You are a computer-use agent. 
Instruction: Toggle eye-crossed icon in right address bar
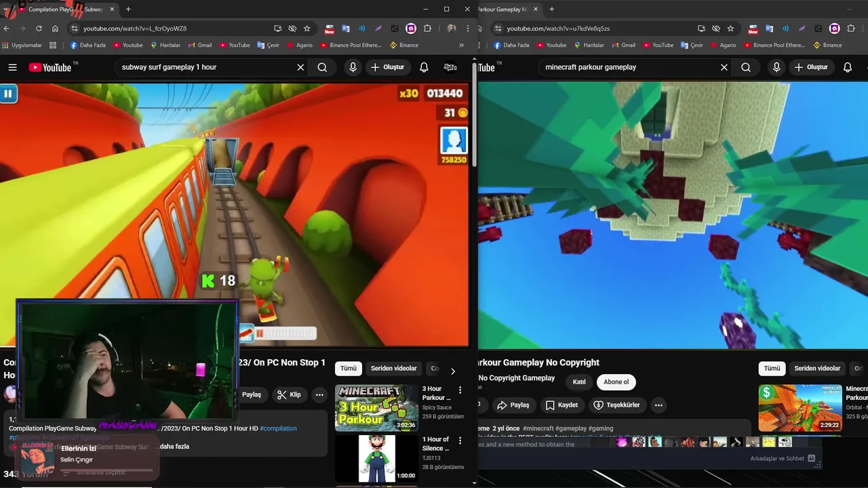coord(715,28)
